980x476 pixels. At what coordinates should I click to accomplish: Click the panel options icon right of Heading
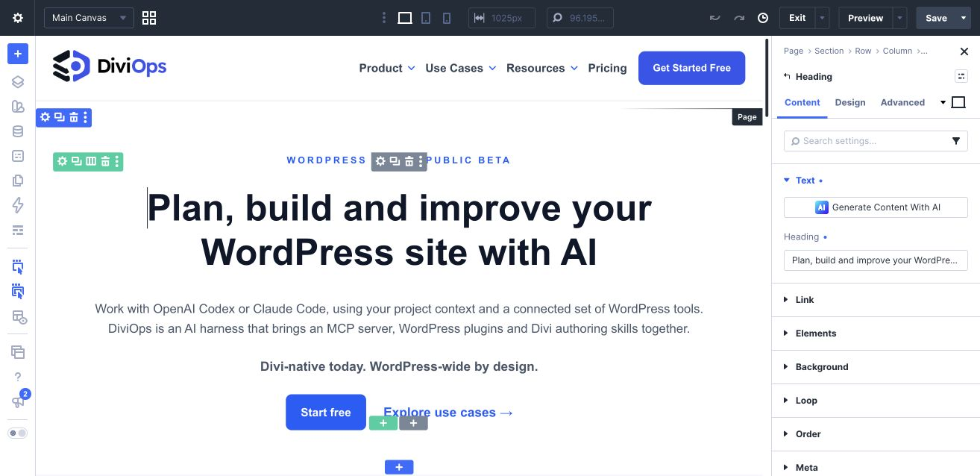click(x=961, y=76)
